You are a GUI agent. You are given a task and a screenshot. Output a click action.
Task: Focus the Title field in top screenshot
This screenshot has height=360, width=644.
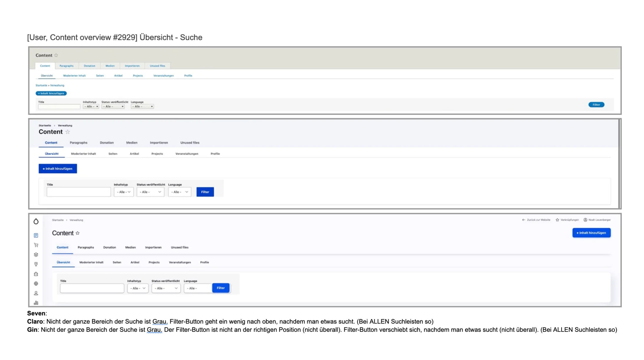(x=59, y=107)
